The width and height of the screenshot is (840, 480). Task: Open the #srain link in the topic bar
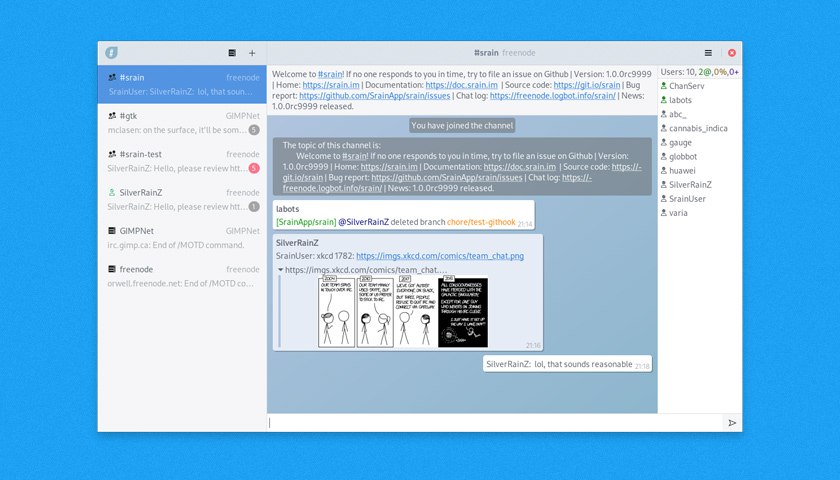[x=330, y=74]
